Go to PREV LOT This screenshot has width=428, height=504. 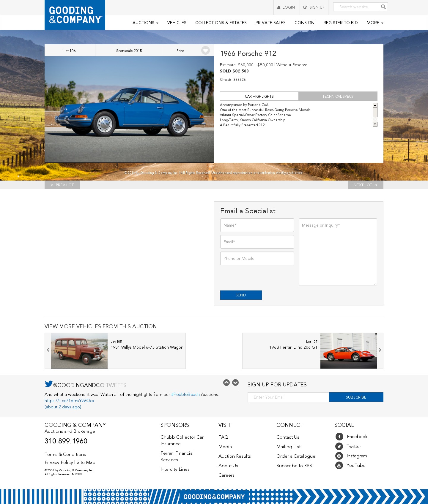coord(62,185)
